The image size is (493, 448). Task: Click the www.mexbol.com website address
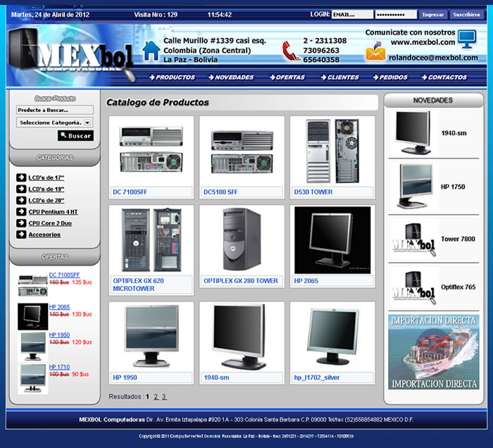[423, 42]
